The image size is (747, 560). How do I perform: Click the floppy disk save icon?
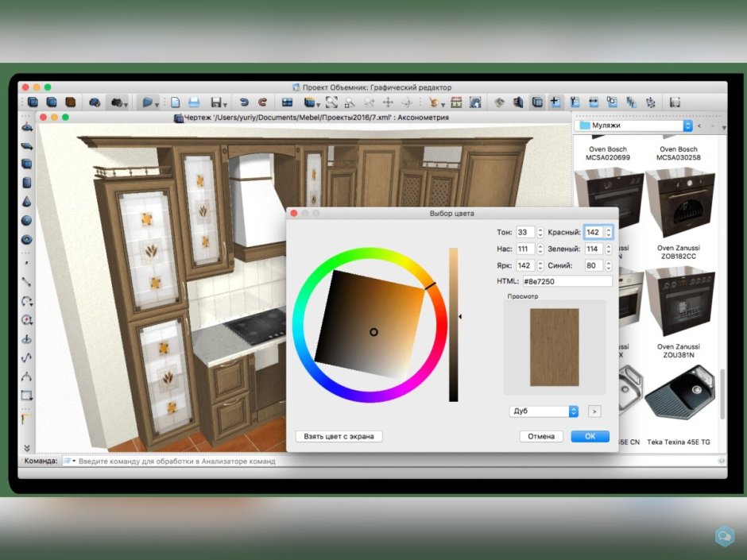[x=216, y=102]
